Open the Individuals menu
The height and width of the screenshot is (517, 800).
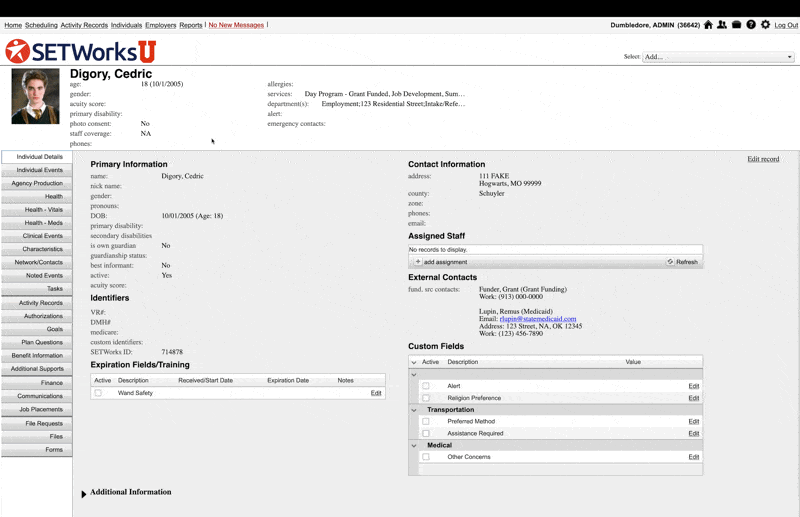click(126, 25)
